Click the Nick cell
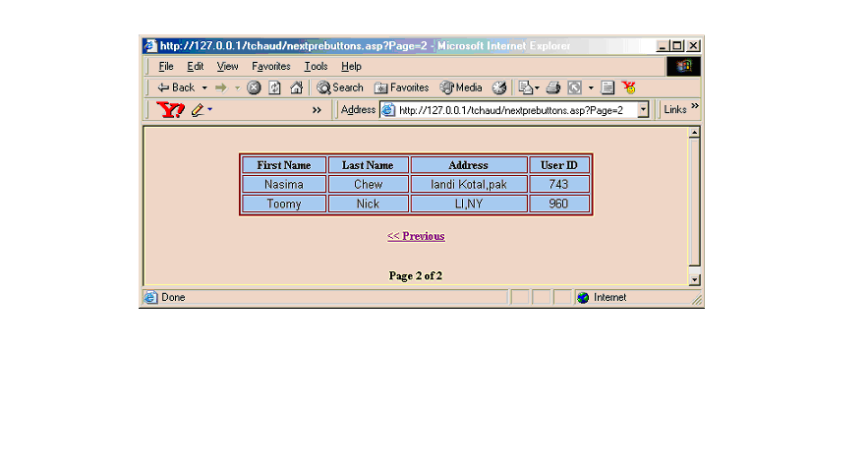 point(368,204)
